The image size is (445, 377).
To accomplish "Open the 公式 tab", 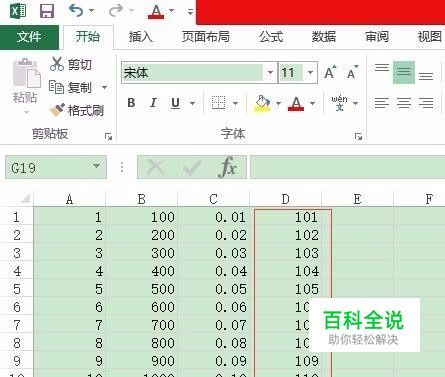I will (x=271, y=36).
